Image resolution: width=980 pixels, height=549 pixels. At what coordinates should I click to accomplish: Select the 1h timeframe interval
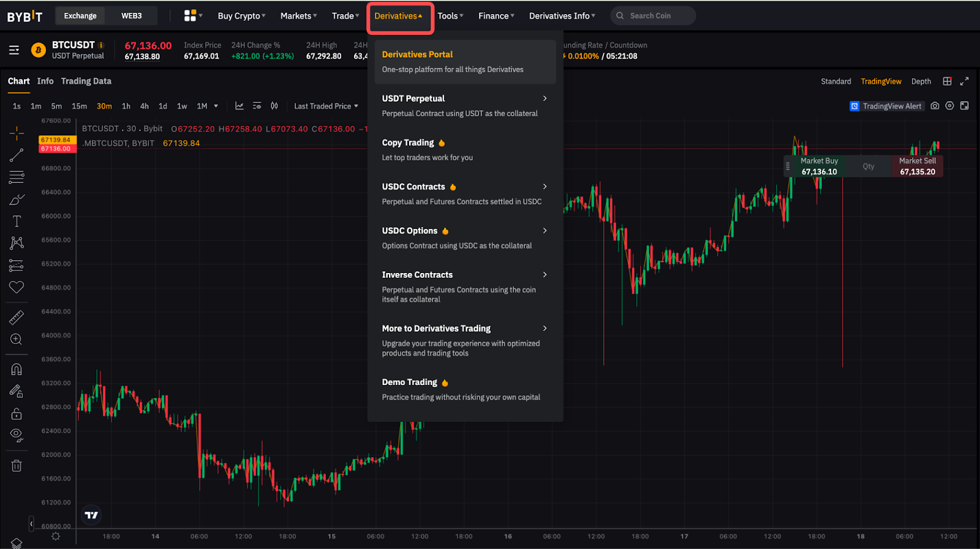coord(126,106)
